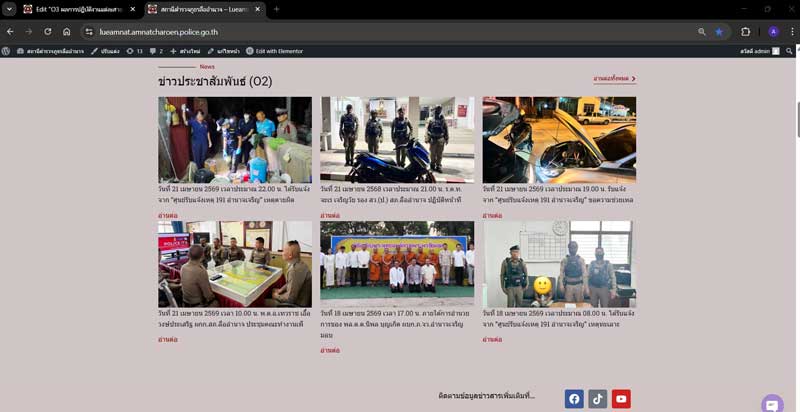800x412 pixels.
Task: Expand the tab search dropdown arrow
Action: pos(9,9)
